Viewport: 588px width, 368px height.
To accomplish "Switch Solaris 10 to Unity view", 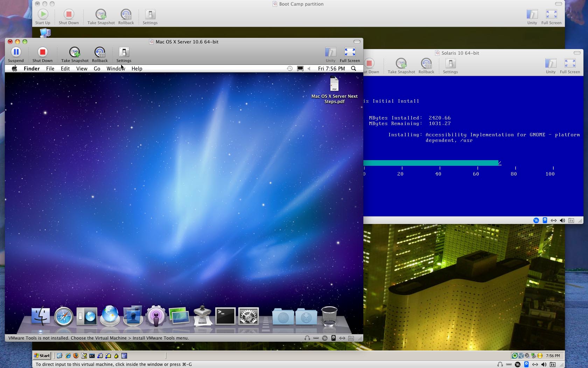I will (551, 66).
